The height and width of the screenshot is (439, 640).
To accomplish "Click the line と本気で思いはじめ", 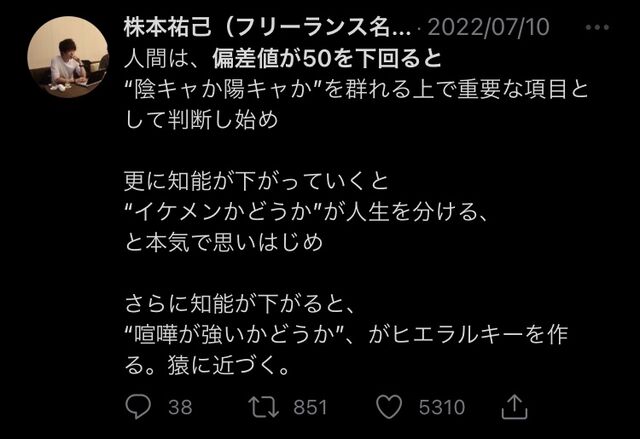I will [x=224, y=243].
